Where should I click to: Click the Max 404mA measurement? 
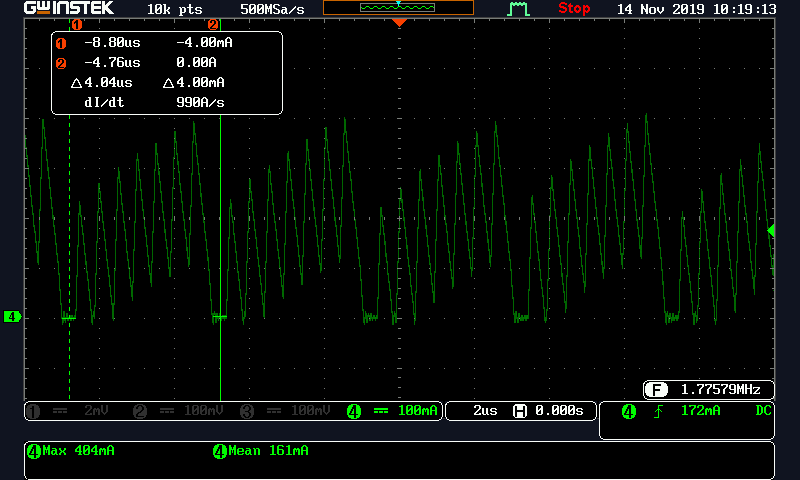point(79,450)
